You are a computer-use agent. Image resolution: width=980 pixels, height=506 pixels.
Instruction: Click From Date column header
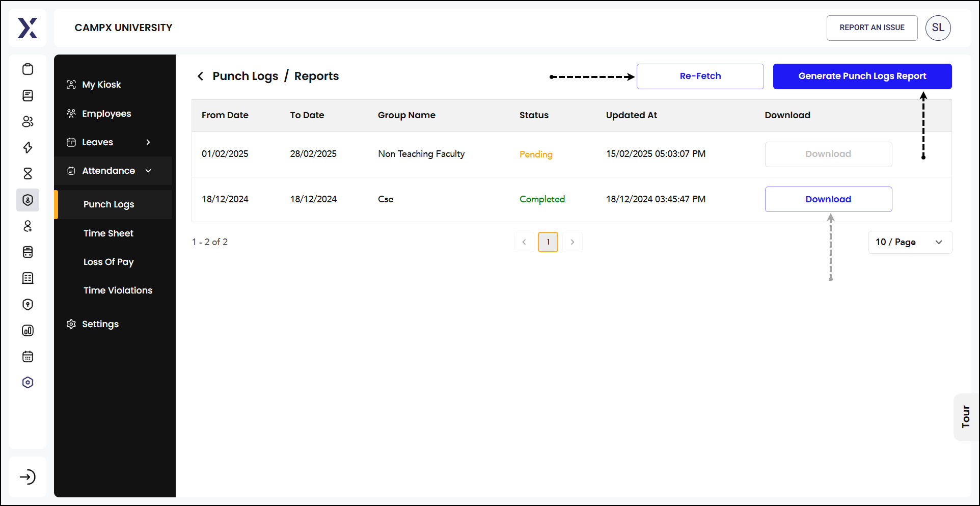(x=225, y=115)
